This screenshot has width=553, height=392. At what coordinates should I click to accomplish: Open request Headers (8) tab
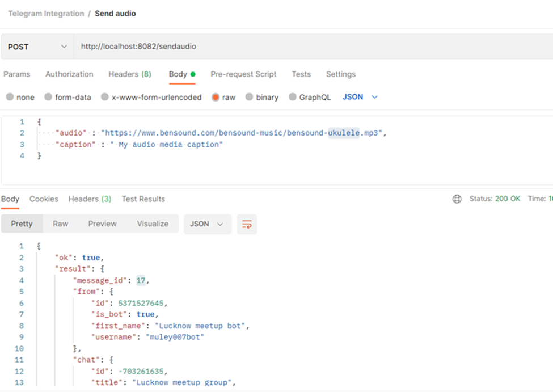coord(129,74)
